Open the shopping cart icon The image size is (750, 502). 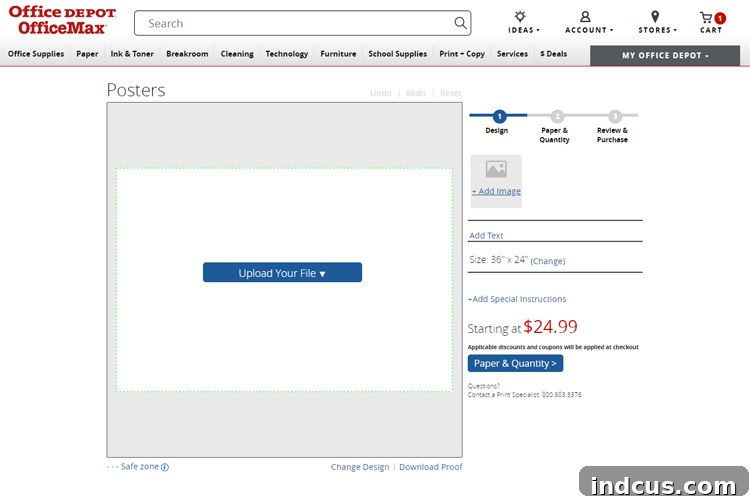click(x=706, y=18)
